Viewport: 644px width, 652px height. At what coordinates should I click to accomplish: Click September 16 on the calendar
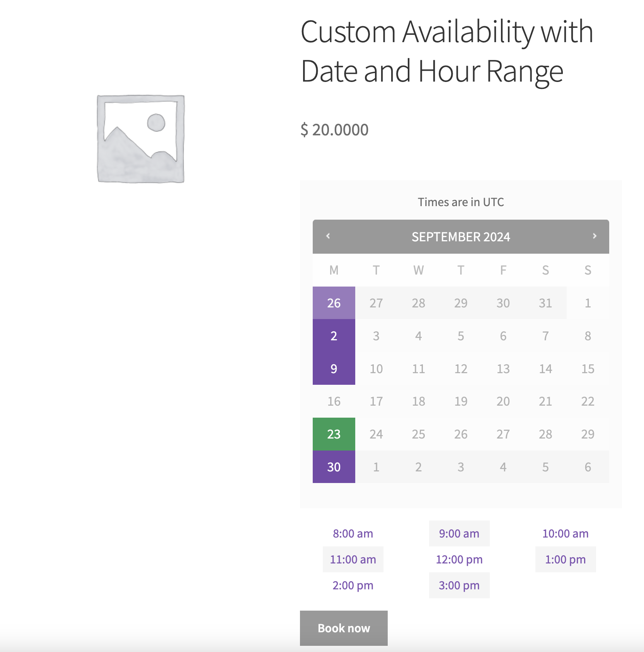click(x=334, y=401)
